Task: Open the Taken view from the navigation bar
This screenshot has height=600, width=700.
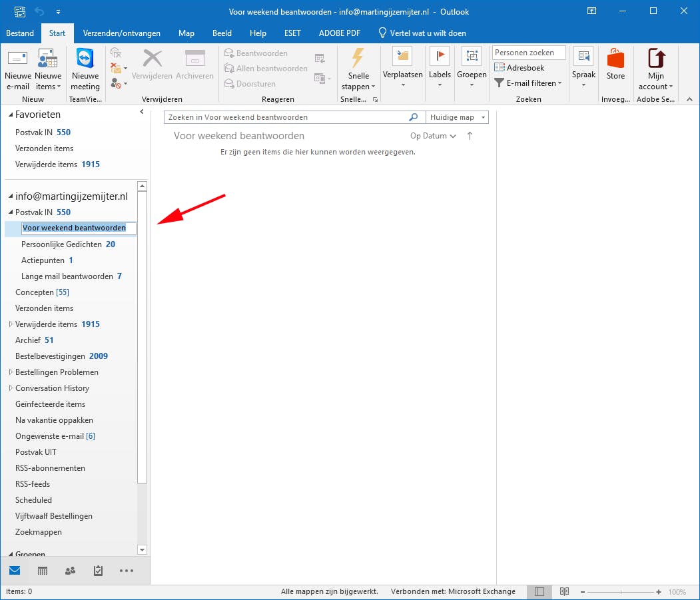Action: (97, 571)
